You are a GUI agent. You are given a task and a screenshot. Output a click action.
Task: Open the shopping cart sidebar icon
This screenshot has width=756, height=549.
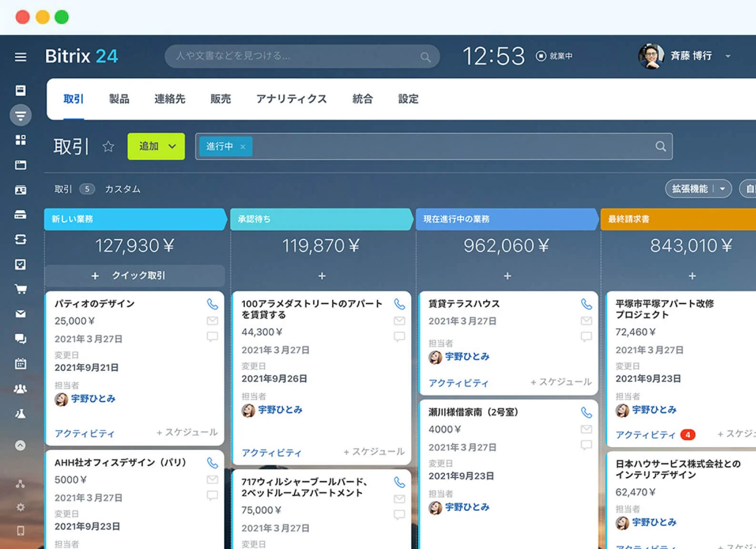pos(20,289)
